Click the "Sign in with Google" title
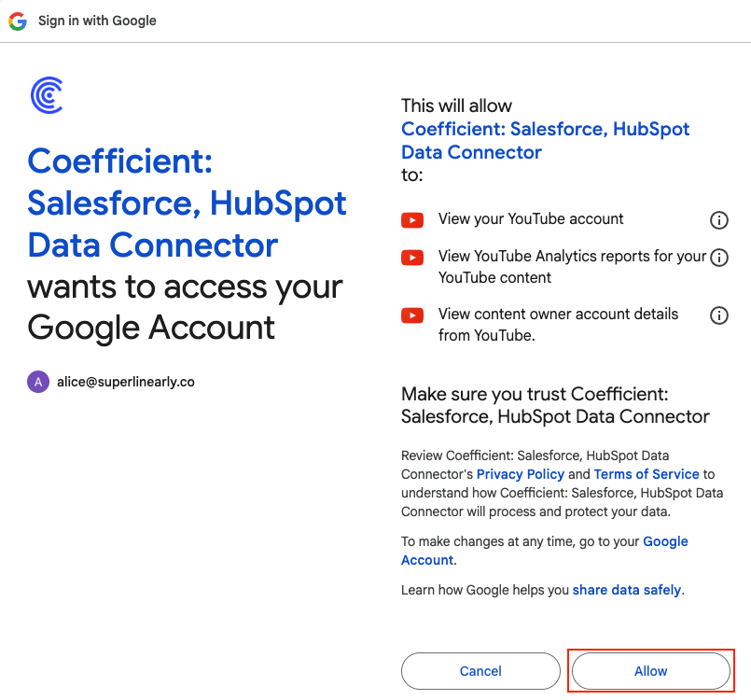Image resolution: width=751 pixels, height=700 pixels. pos(97,21)
